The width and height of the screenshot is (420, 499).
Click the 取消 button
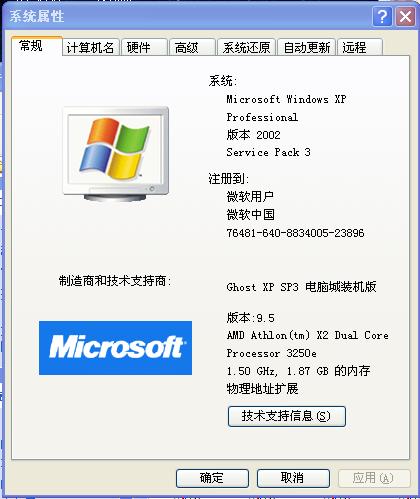pyautogui.click(x=293, y=478)
